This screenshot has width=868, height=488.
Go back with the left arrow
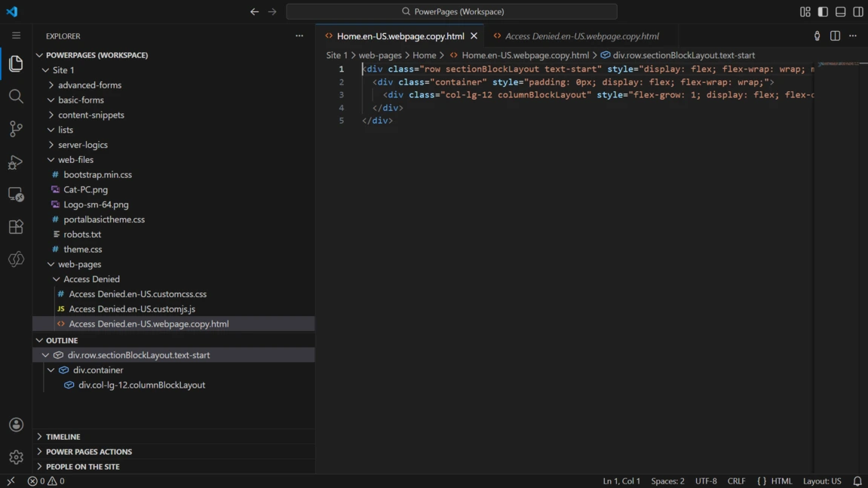[254, 11]
